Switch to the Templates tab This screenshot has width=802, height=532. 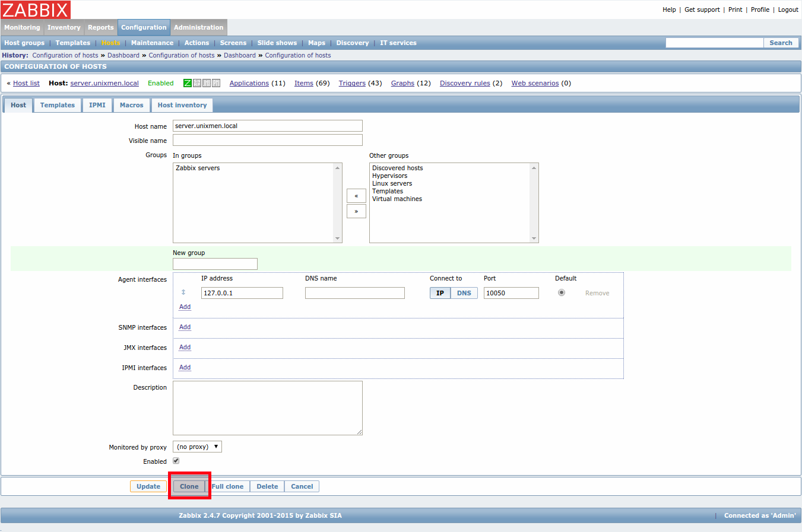tap(58, 105)
